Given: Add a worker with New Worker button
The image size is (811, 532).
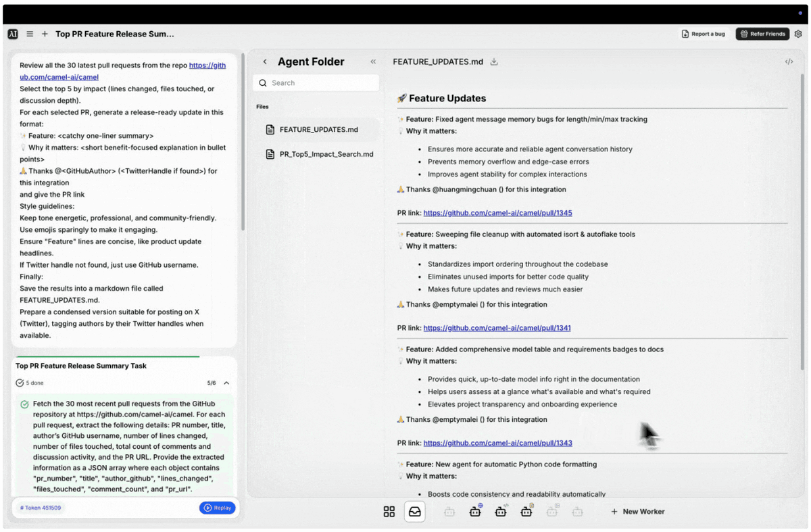Looking at the screenshot, I should click(637, 512).
